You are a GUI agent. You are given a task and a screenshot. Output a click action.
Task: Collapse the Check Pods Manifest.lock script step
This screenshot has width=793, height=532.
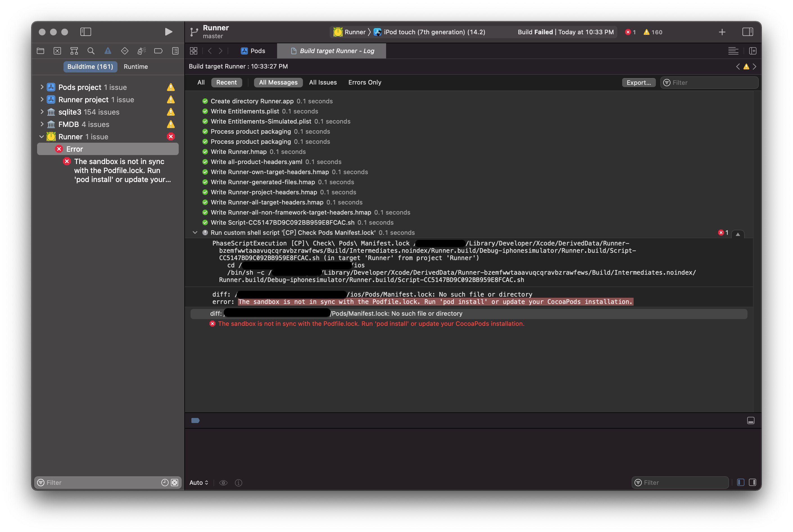[195, 232]
